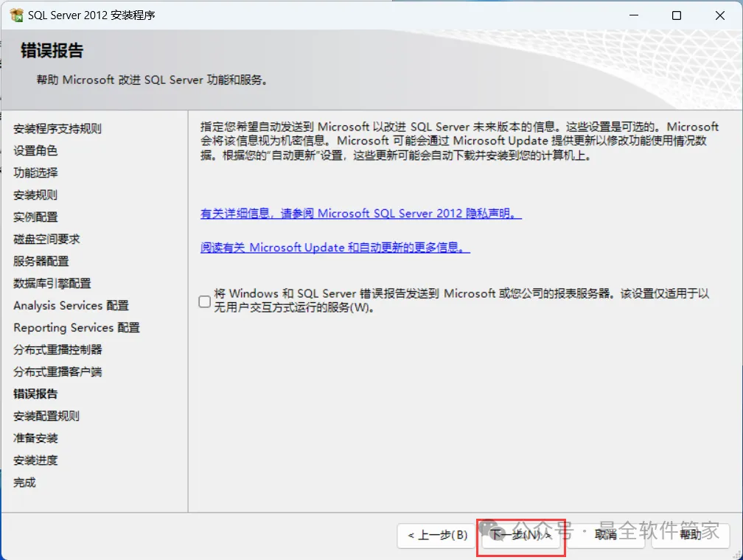The height and width of the screenshot is (560, 743).
Task: Select the bold 错误报告 step in sidebar
Action: 35,393
